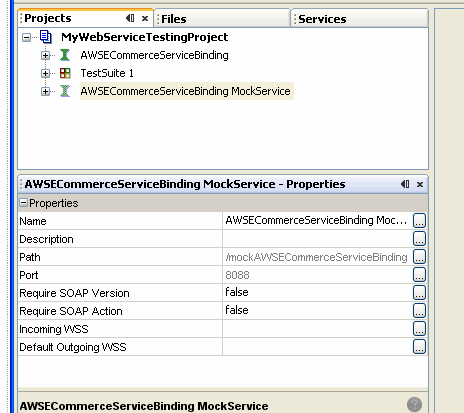Click the Name value field
Viewport: 464px width, 413px height.
[317, 221]
